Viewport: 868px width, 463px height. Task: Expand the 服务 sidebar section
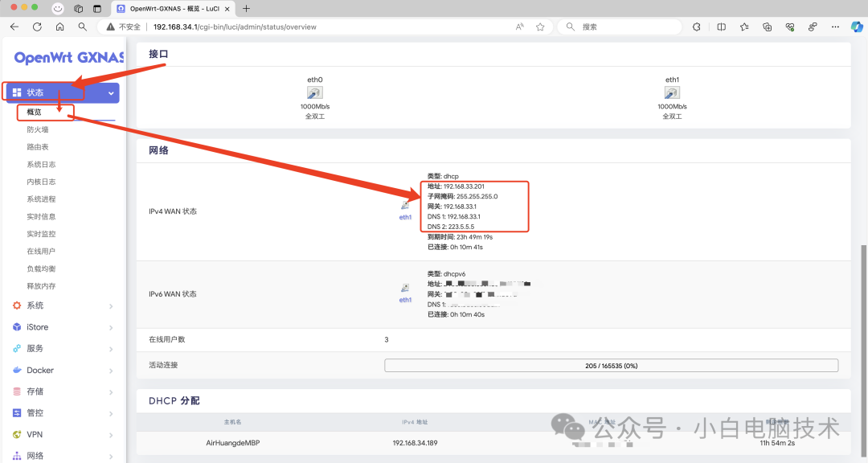(61, 349)
